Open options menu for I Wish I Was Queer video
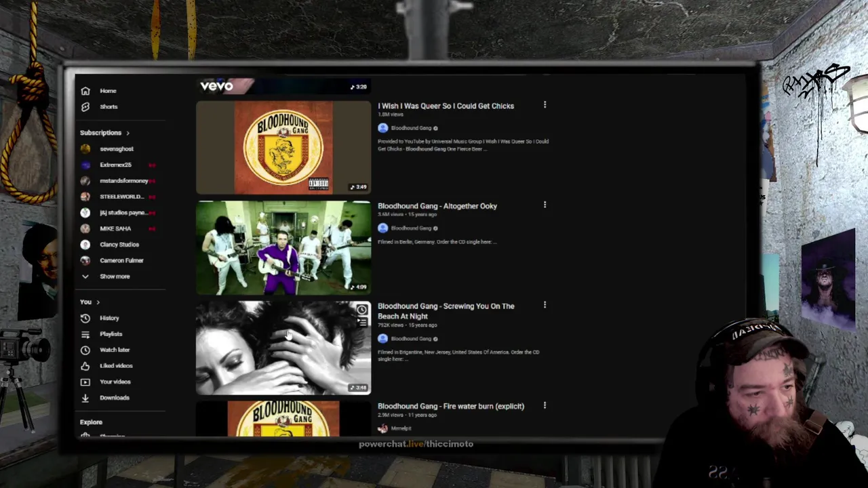The width and height of the screenshot is (868, 488). pos(545,105)
